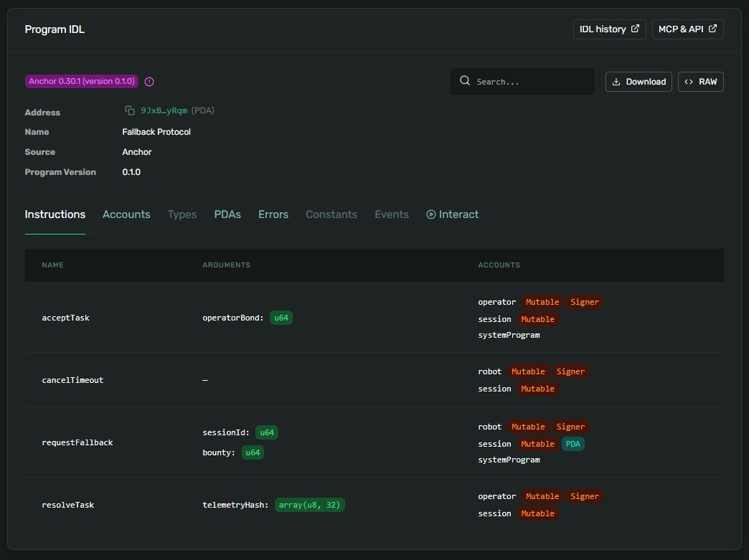This screenshot has width=749, height=560.
Task: Open IDL history external link
Action: (x=610, y=29)
